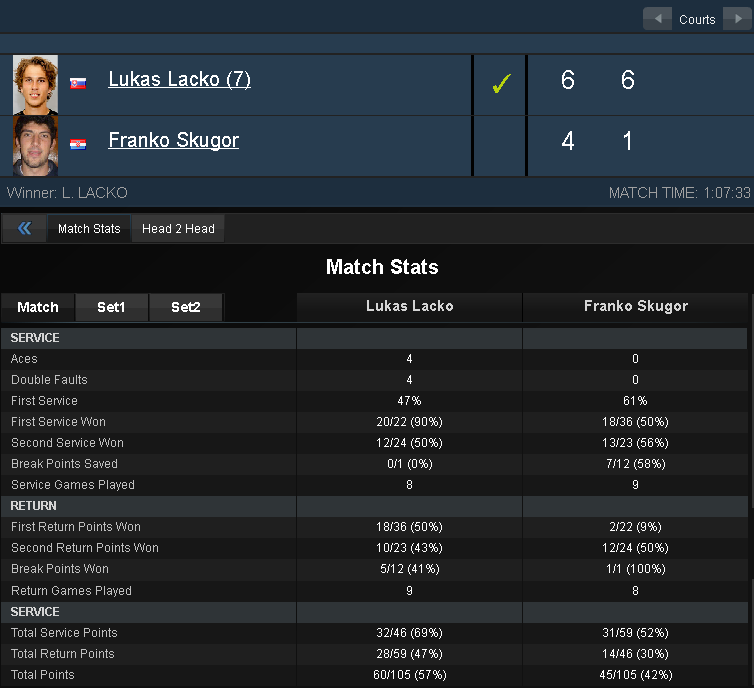Click the Slovakia flag icon
The height and width of the screenshot is (688, 754).
(78, 83)
